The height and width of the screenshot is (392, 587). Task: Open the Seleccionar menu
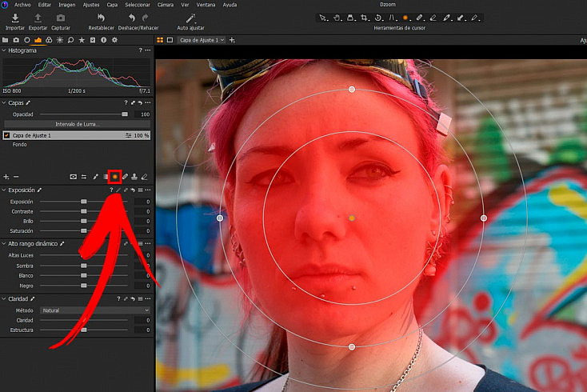138,5
